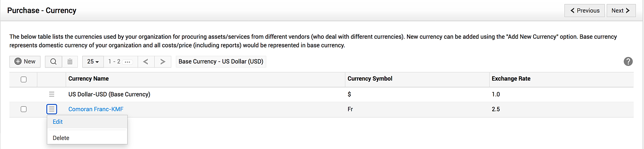
Task: Go to previous page of currencies
Action: click(x=146, y=62)
